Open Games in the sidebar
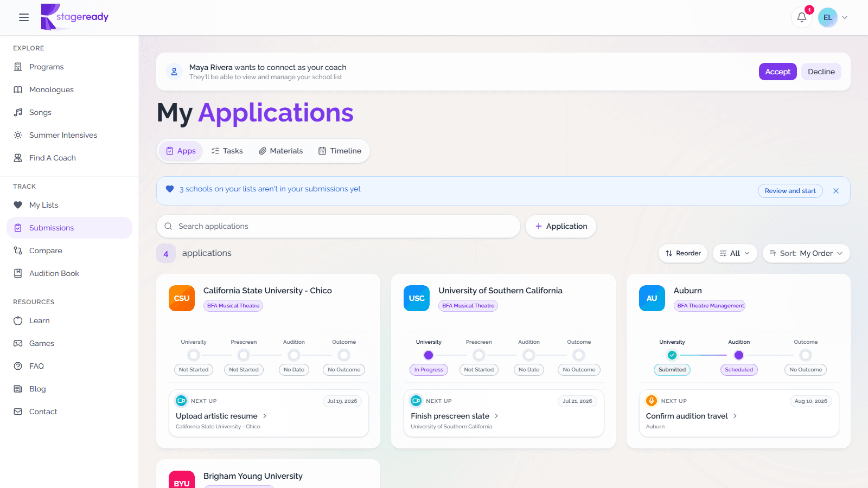Screen dimensions: 868x488 coord(69,343)
